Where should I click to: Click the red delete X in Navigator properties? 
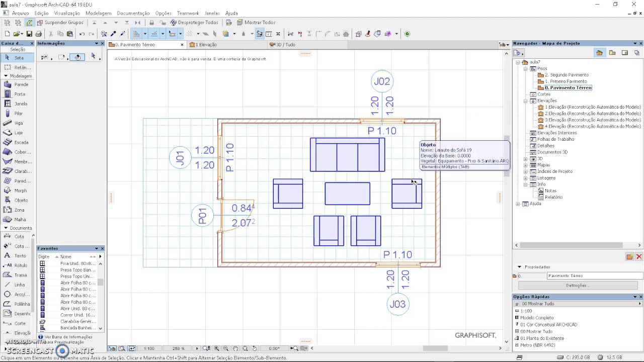click(639, 256)
